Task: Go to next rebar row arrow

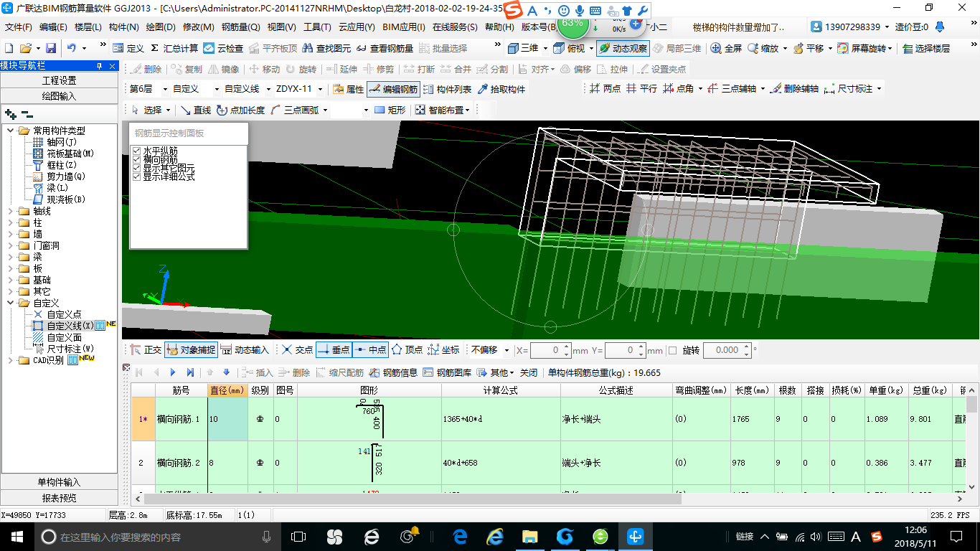Action: point(173,372)
